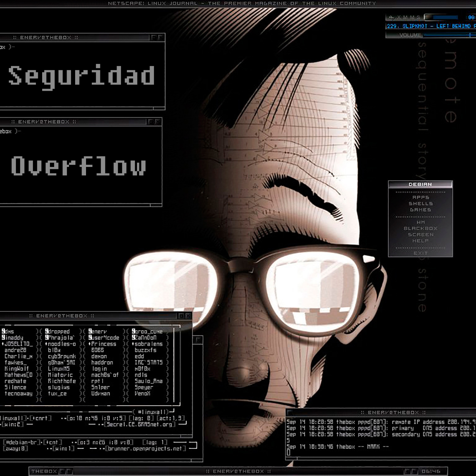Screen dimensions: 476x476
Task: Select nick ZaNnDoN in the IRC list
Action: click(x=146, y=338)
